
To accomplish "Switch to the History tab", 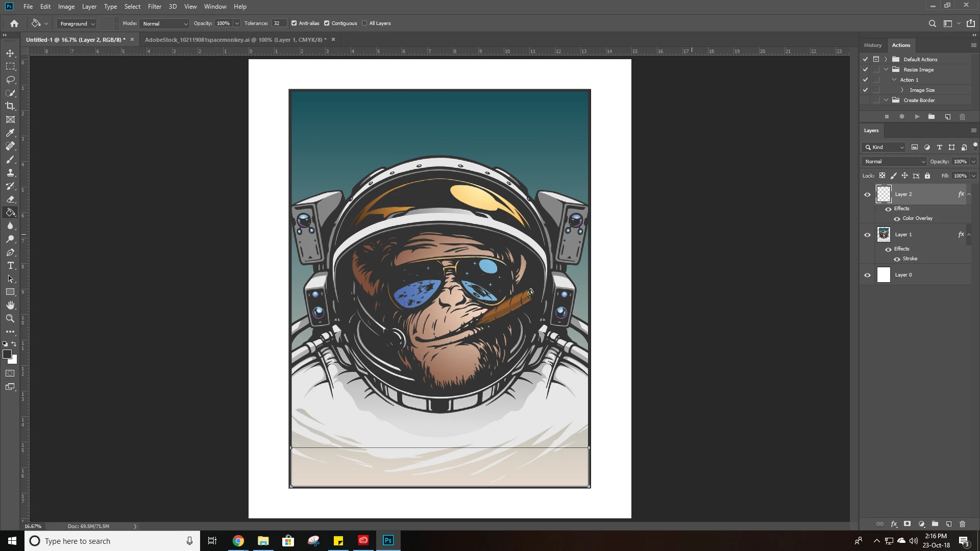I will tap(872, 45).
